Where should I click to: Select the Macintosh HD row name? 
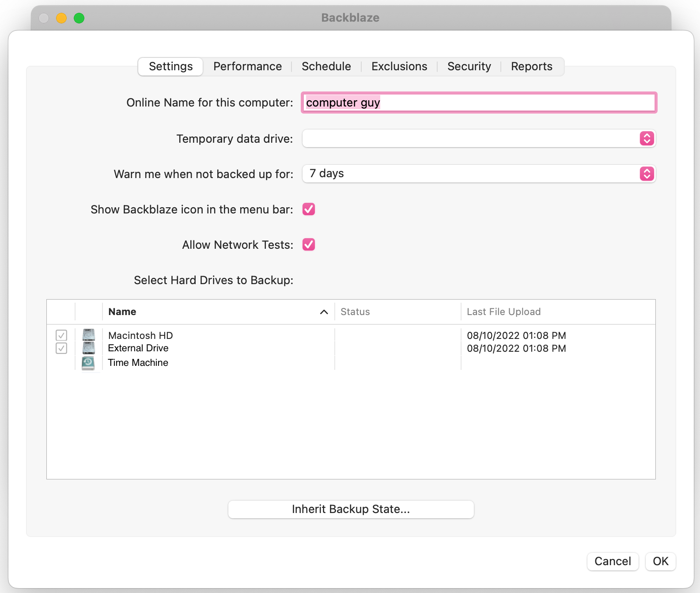click(x=140, y=335)
